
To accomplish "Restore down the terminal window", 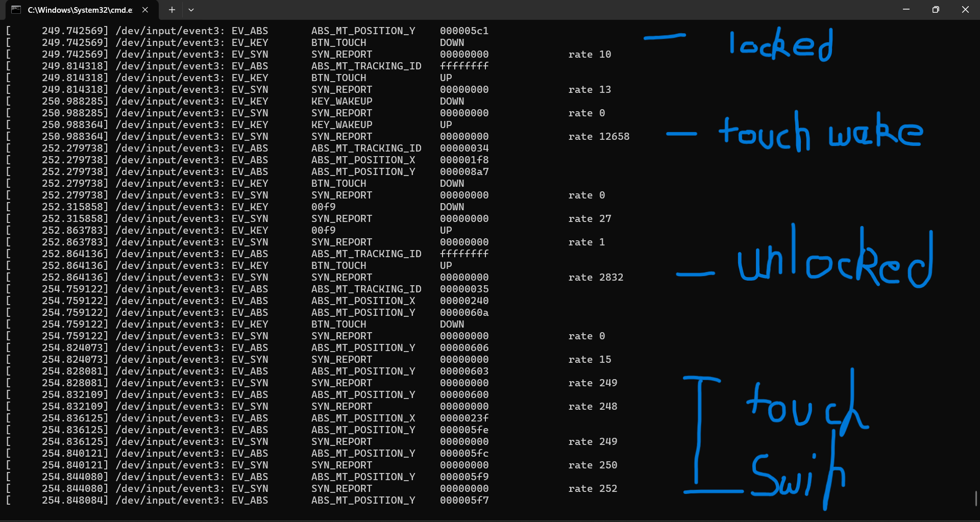I will tap(936, 10).
